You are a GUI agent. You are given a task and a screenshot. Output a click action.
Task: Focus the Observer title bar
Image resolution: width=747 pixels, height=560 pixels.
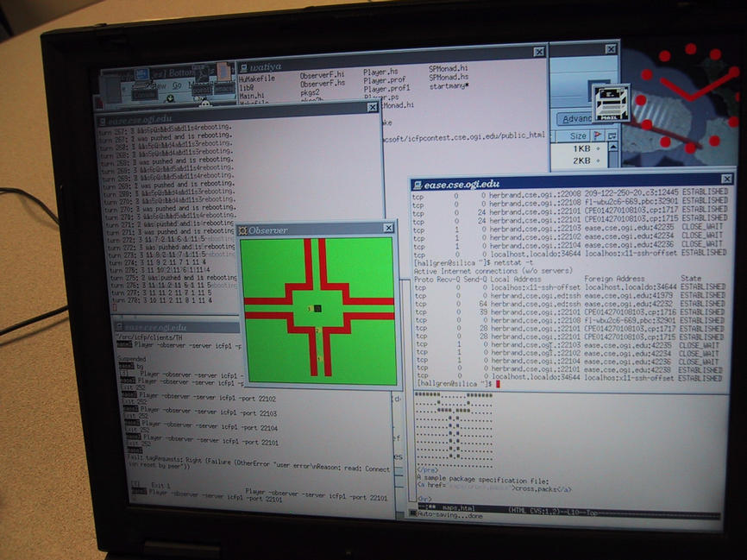click(x=317, y=230)
